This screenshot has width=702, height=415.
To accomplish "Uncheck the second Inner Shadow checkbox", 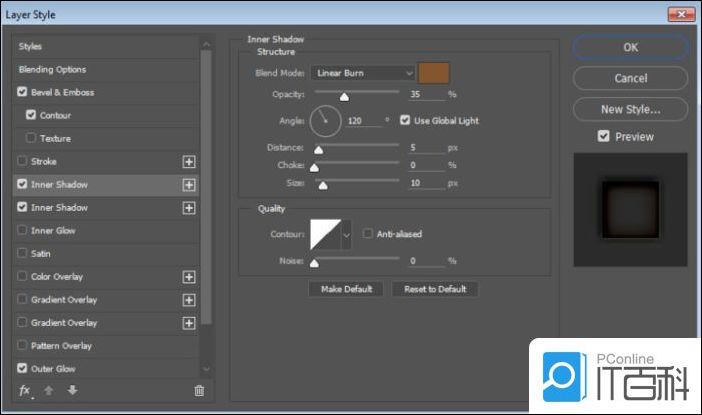I will (22, 207).
